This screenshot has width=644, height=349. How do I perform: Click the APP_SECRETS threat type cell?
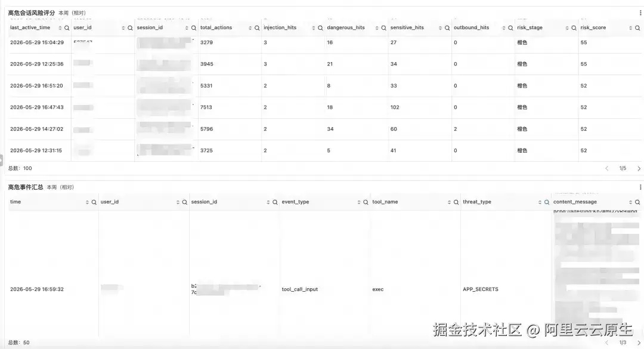click(x=481, y=289)
